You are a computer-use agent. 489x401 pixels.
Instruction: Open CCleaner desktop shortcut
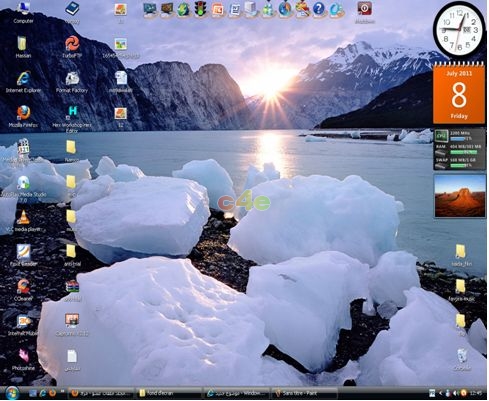23,290
